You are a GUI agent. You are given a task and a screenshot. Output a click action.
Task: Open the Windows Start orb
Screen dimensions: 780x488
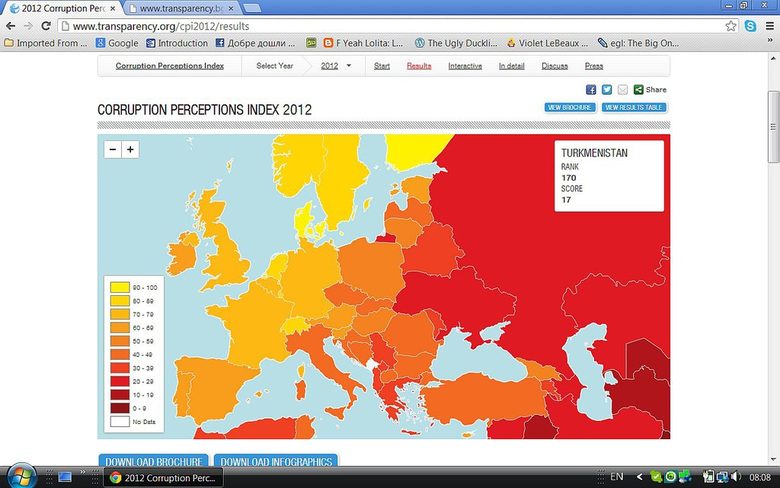point(21,477)
